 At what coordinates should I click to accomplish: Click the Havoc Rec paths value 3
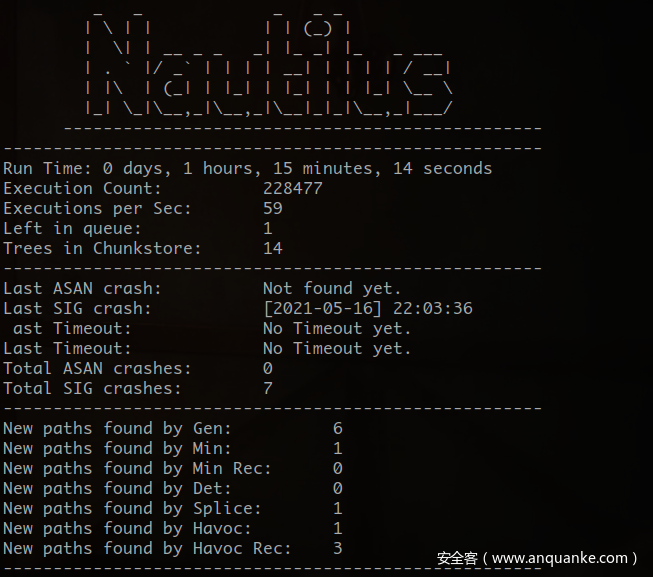pyautogui.click(x=338, y=548)
